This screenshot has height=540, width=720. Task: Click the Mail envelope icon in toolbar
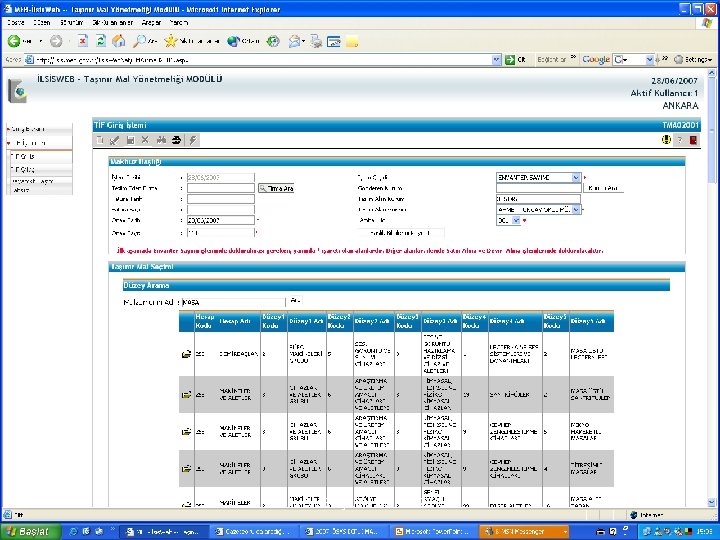(x=294, y=41)
